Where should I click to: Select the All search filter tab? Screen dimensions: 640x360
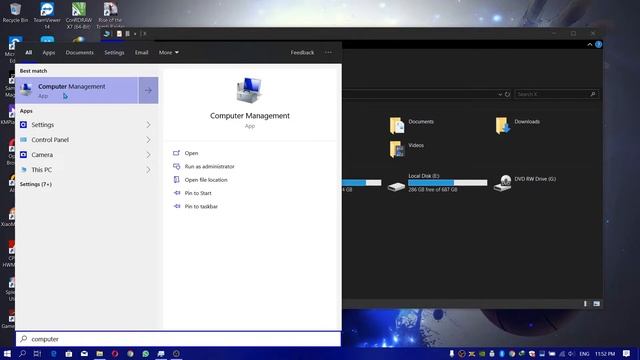[29, 53]
